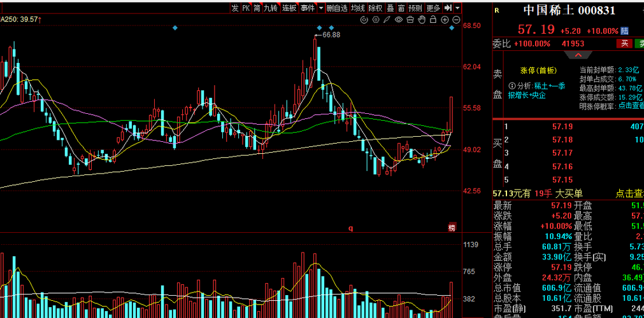Select the drawing pen tool
The width and height of the screenshot is (644, 318).
387,19
